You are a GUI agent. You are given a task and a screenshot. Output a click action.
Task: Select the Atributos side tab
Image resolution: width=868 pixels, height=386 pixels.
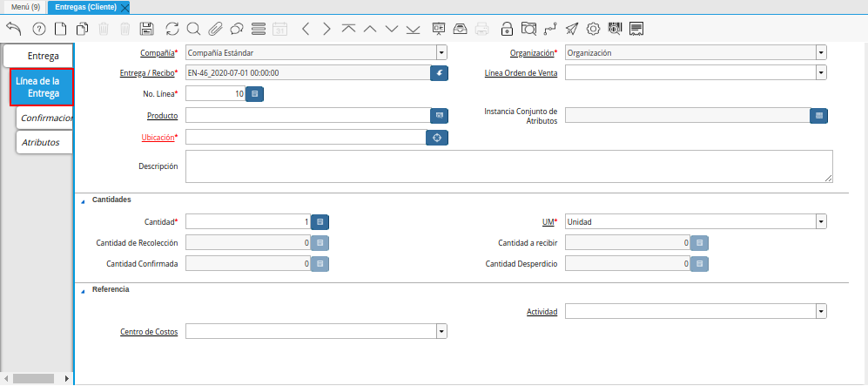click(x=40, y=141)
